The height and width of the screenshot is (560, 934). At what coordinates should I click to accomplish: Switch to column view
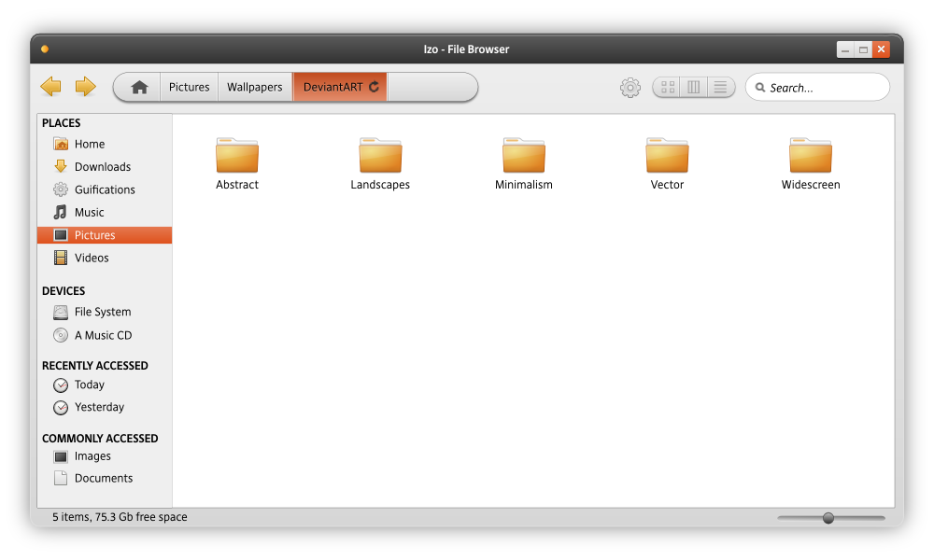(x=693, y=88)
